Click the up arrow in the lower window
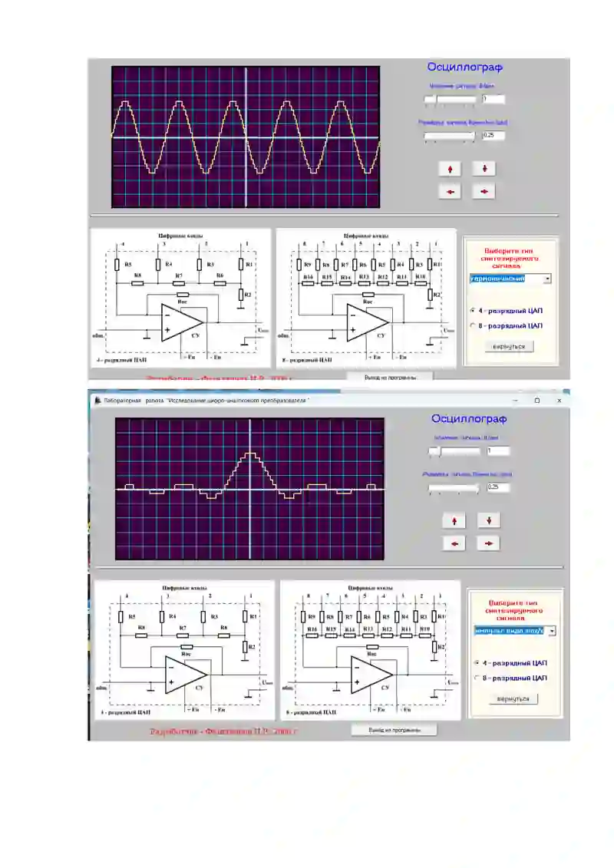614x868 pixels. pos(454,521)
